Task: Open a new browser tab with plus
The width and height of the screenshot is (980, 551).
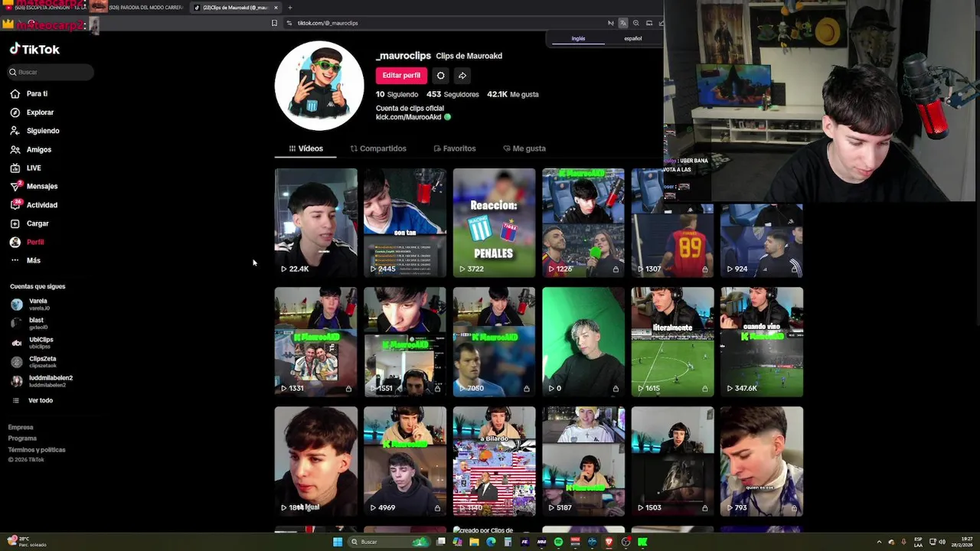Action: click(x=289, y=8)
